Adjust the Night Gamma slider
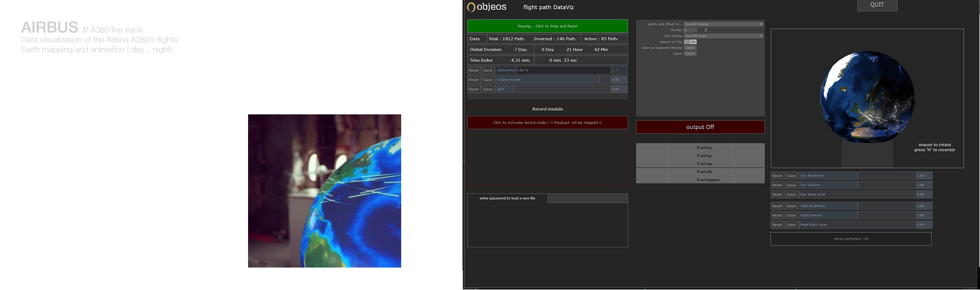 (857, 215)
